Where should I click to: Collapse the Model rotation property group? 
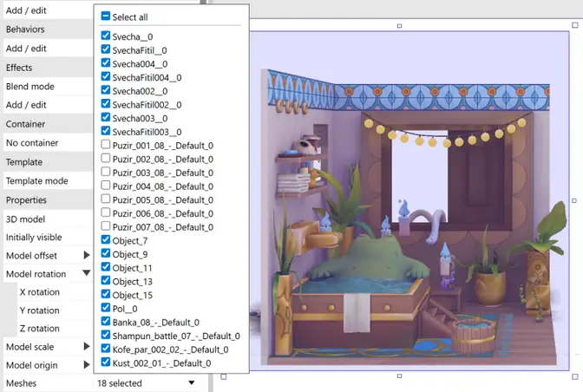pyautogui.click(x=87, y=273)
